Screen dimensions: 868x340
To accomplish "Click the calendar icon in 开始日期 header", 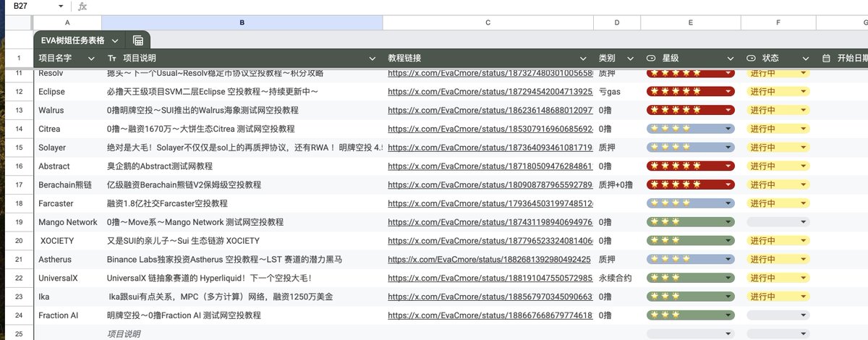I will 827,58.
